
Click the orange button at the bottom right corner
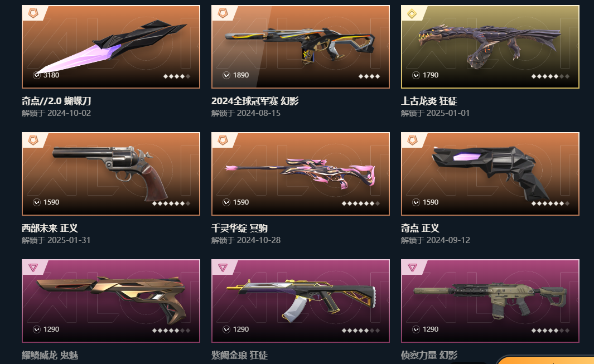[545, 360]
